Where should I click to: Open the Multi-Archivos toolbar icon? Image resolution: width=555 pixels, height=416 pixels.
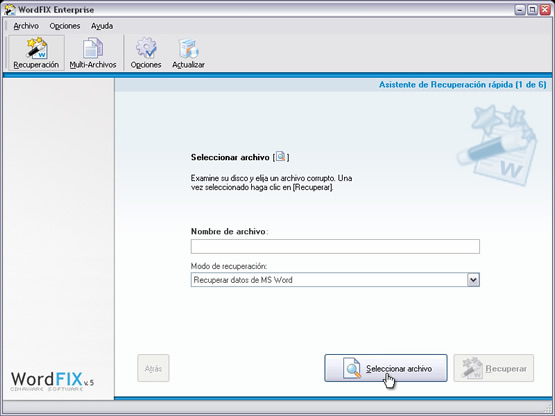click(x=93, y=53)
